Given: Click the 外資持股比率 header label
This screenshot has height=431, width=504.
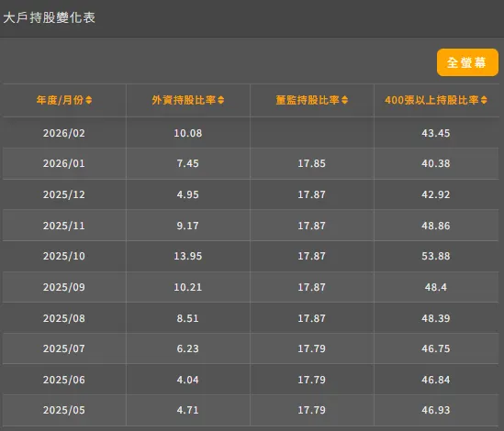Looking at the screenshot, I should [184, 100].
